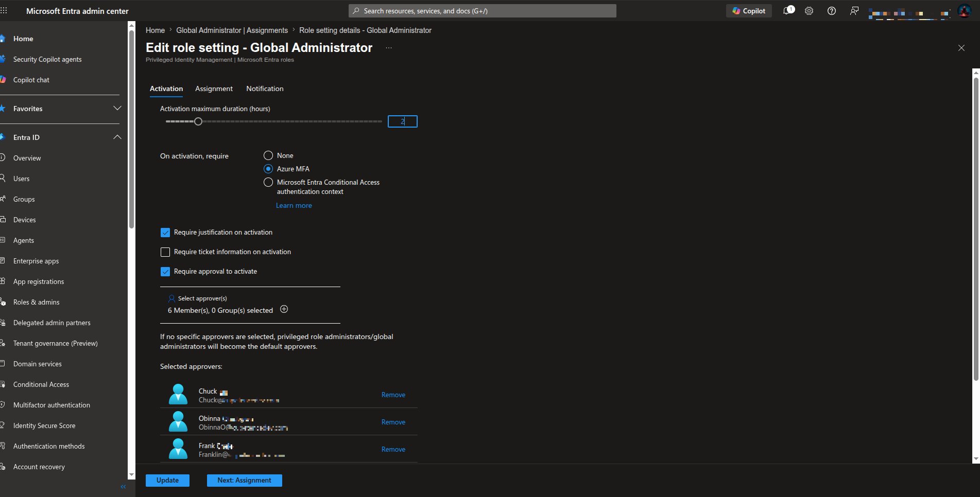
Task: Click the Copilot button in header
Action: pyautogui.click(x=749, y=11)
